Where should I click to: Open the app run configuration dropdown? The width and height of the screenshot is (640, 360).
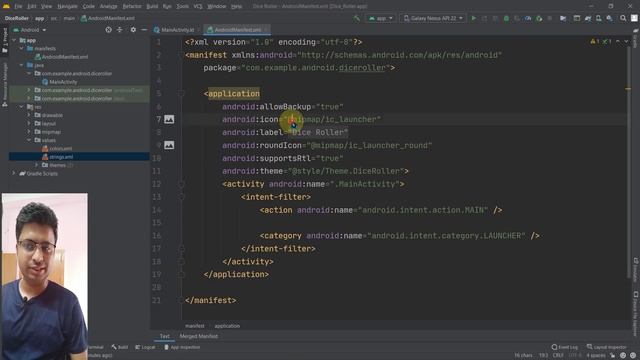coord(380,18)
